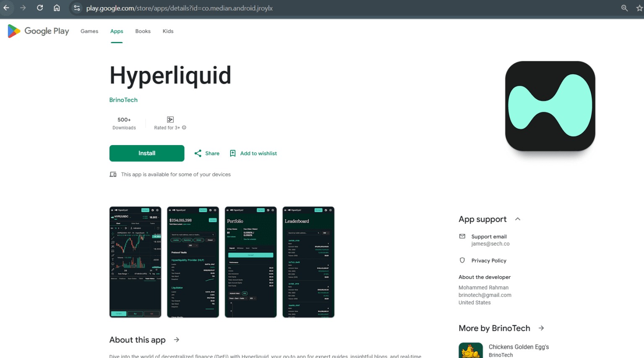This screenshot has width=644, height=358.
Task: Expand About this app arrow
Action: 177,340
